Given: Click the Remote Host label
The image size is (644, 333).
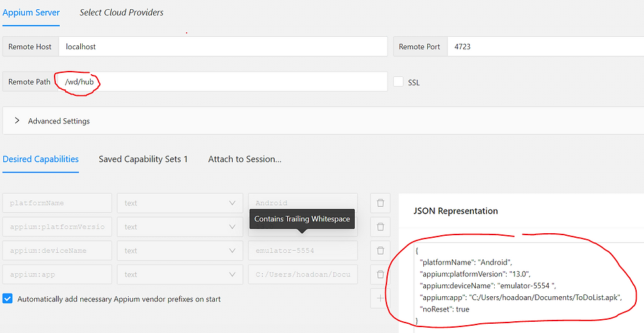Looking at the screenshot, I should (x=30, y=47).
